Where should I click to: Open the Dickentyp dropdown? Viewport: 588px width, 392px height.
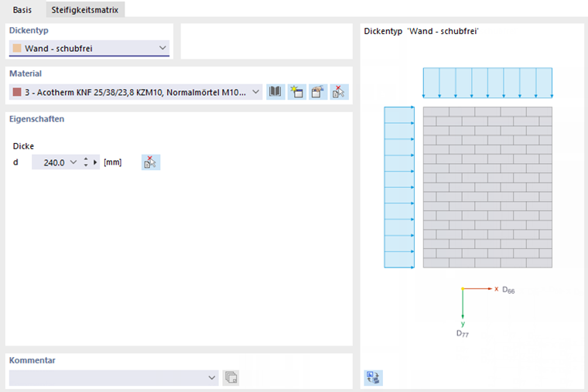(x=162, y=48)
